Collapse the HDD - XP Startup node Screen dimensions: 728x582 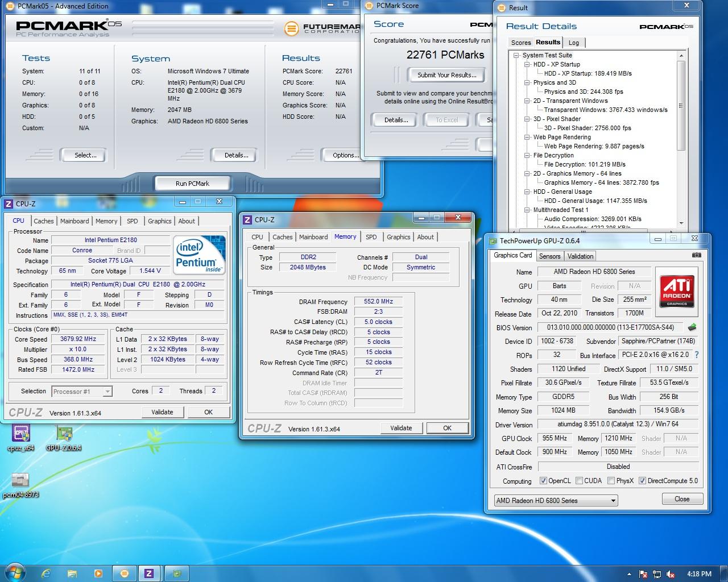(x=527, y=65)
